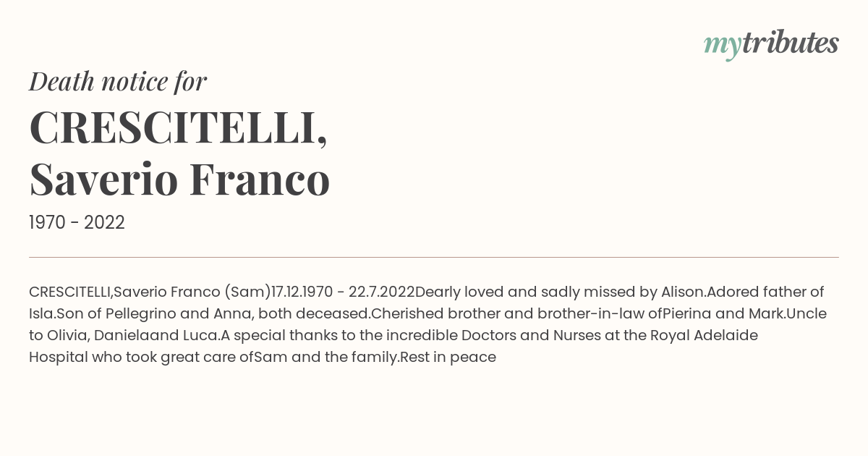The image size is (868, 456).
Task: Click the "(Sam)" nickname in the notice
Action: click(x=247, y=292)
